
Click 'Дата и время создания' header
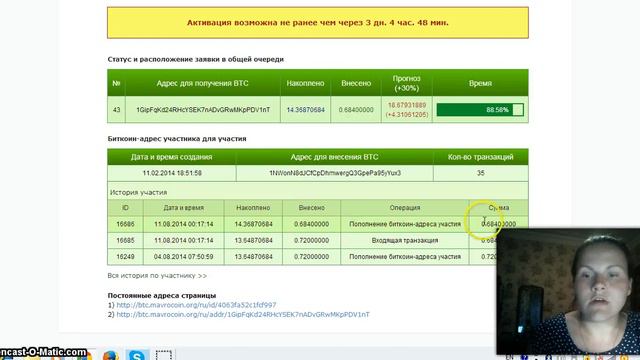171,157
